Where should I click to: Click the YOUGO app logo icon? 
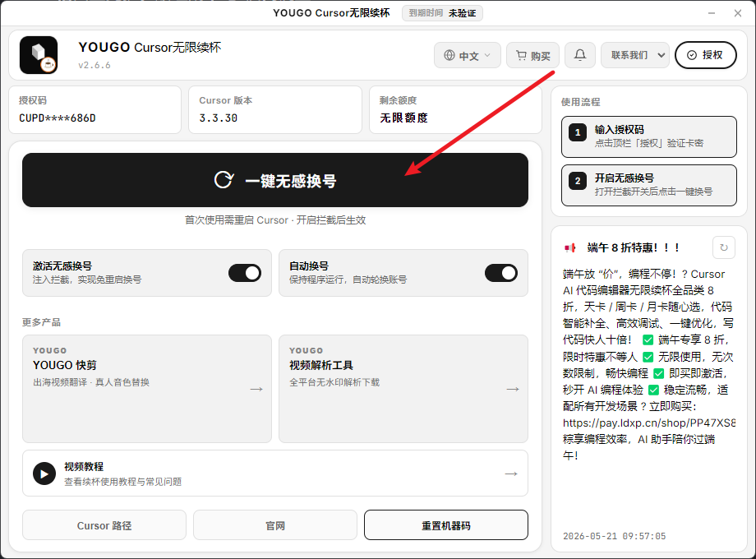(39, 55)
